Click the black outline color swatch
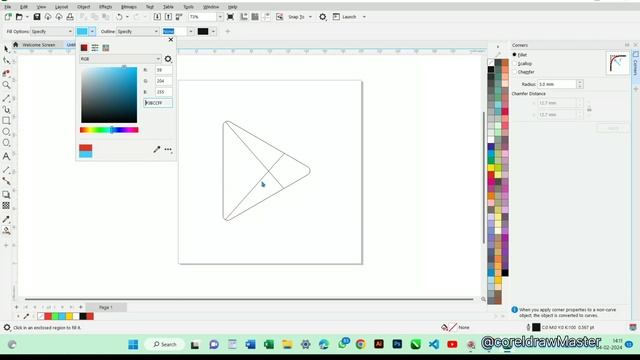Screen dimensions: 640x360 pyautogui.click(x=203, y=31)
